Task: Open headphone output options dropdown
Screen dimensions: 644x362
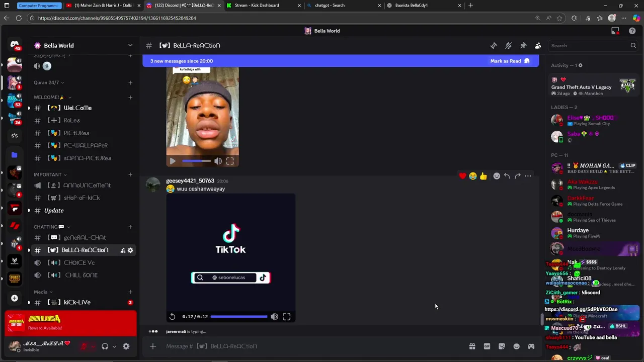Action: point(114,346)
